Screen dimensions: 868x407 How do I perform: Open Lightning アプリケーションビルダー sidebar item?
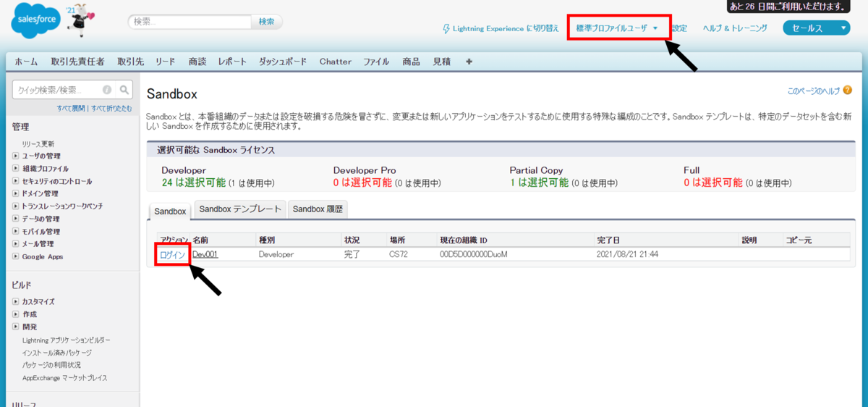click(x=67, y=340)
